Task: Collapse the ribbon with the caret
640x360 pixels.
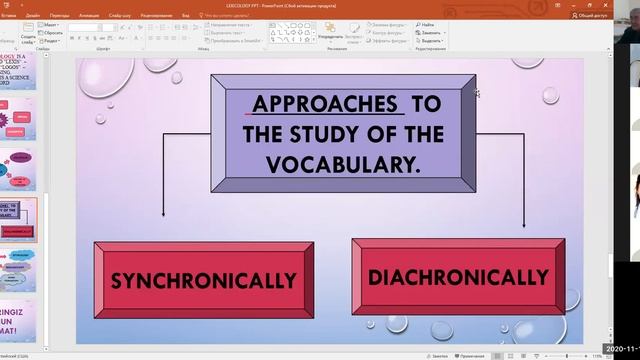Action: pyautogui.click(x=608, y=49)
